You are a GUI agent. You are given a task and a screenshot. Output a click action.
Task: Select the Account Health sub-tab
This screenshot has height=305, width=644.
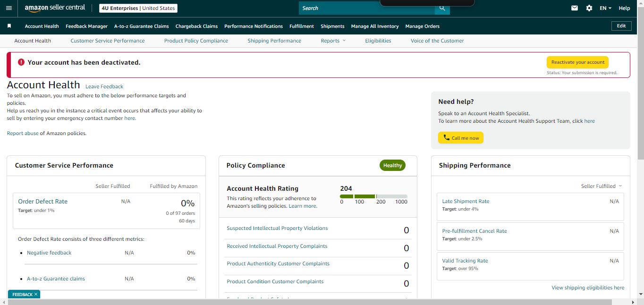(33, 41)
